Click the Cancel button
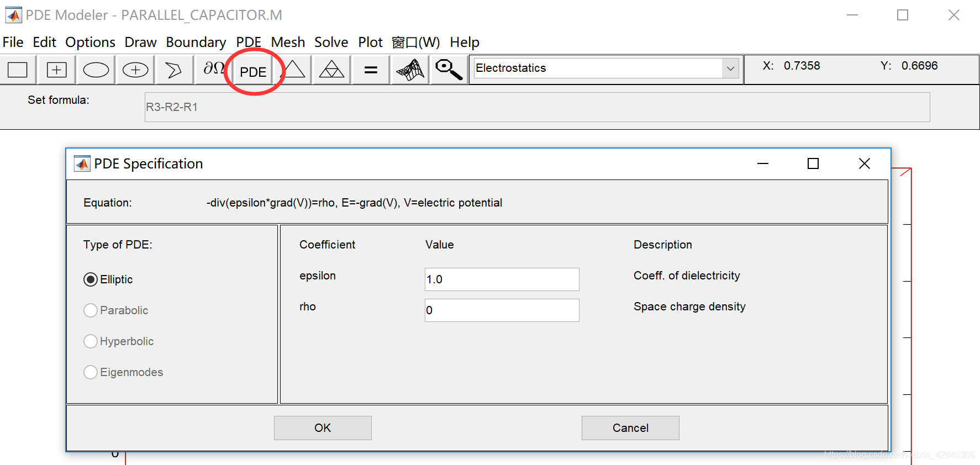 (x=630, y=428)
